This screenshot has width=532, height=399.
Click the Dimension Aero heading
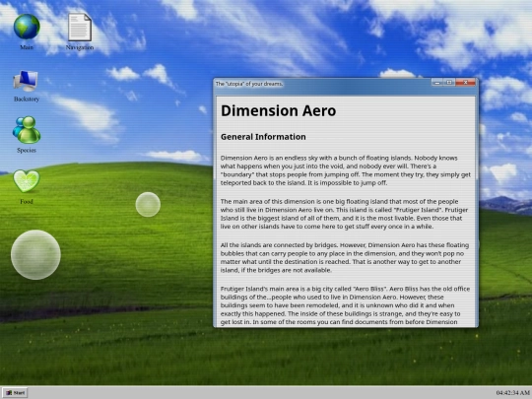pyautogui.click(x=278, y=111)
